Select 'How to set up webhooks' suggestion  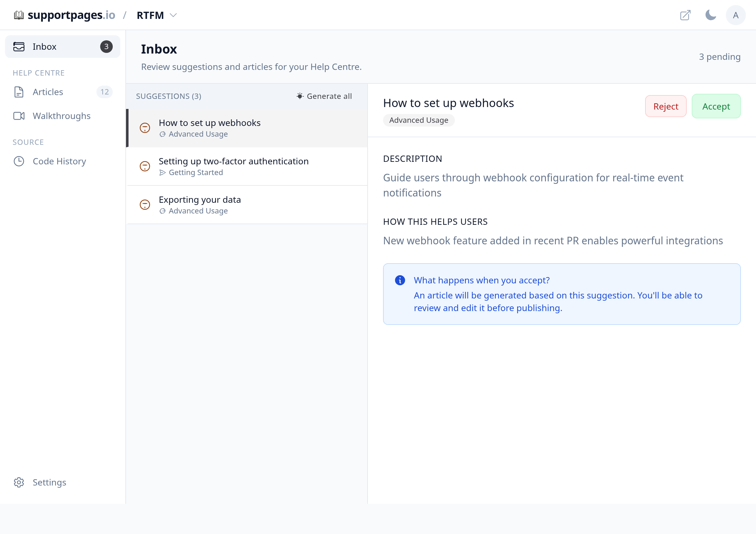click(247, 128)
